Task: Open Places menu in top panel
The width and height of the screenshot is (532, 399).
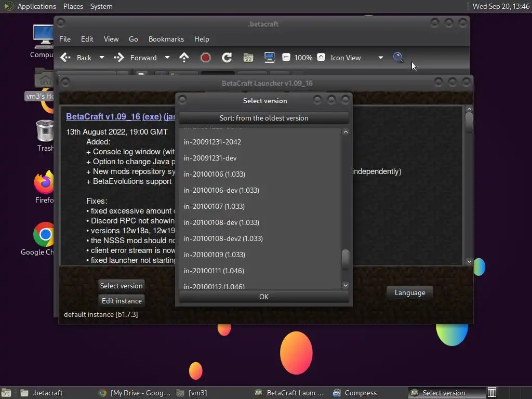Action: coord(73,6)
